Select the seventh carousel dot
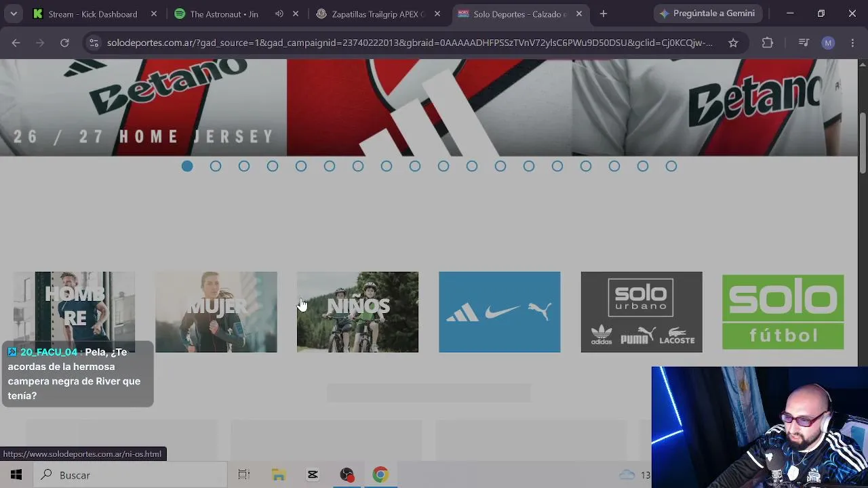This screenshot has height=488, width=868. [358, 166]
